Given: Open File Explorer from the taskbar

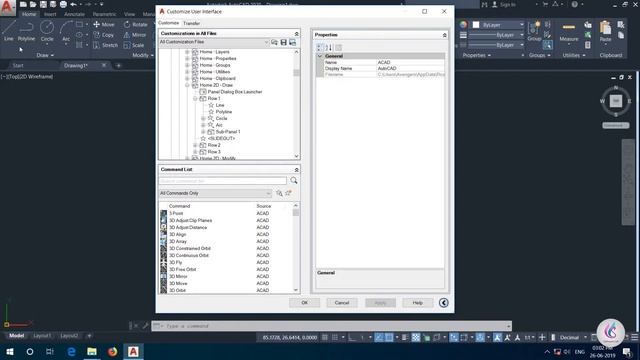Looking at the screenshot, I should [92, 351].
